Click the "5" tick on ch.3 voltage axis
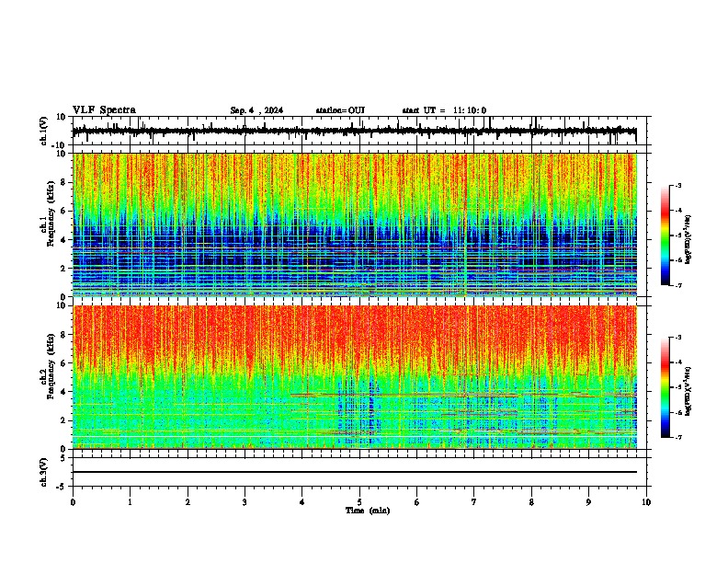The height and width of the screenshot is (563, 728). click(x=64, y=458)
